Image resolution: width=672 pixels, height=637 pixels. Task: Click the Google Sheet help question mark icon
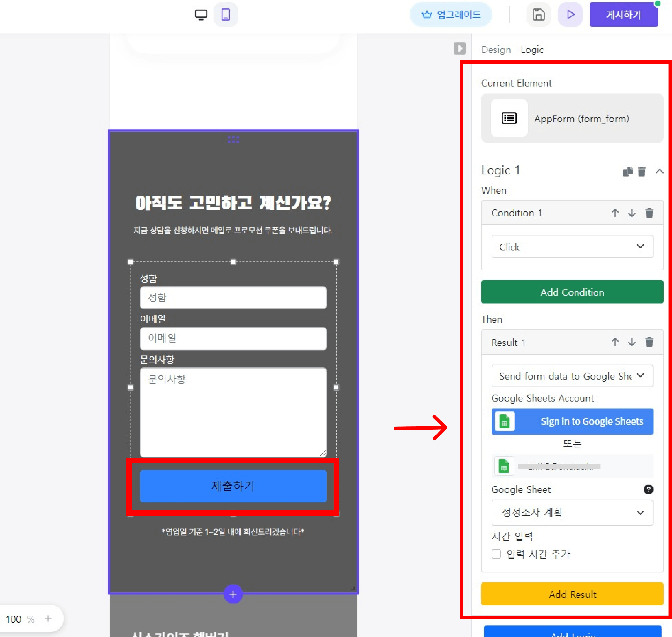tap(649, 489)
